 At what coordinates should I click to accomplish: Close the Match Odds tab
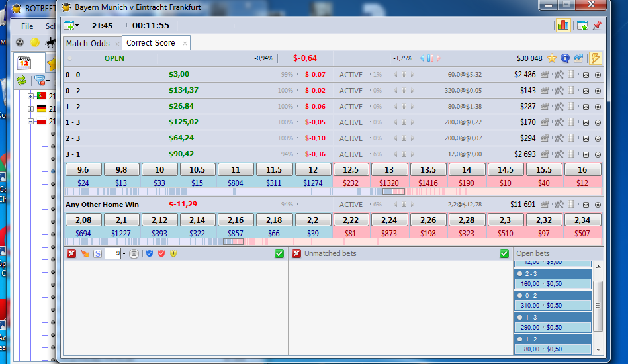(117, 44)
